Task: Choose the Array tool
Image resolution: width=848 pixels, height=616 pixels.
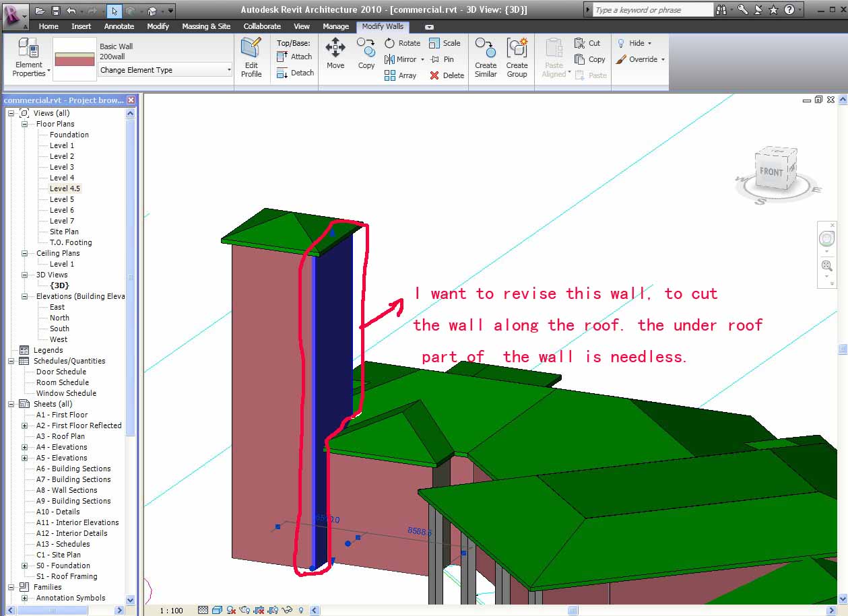Action: tap(390, 75)
